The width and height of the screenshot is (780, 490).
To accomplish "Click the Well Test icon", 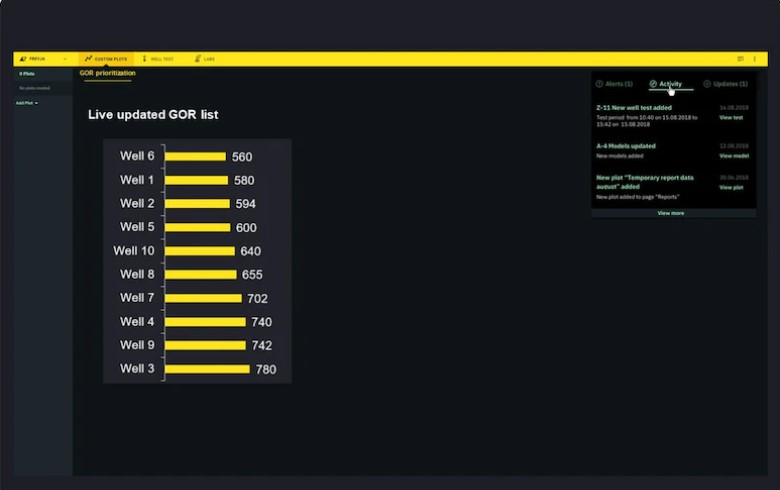I will click(x=144, y=59).
